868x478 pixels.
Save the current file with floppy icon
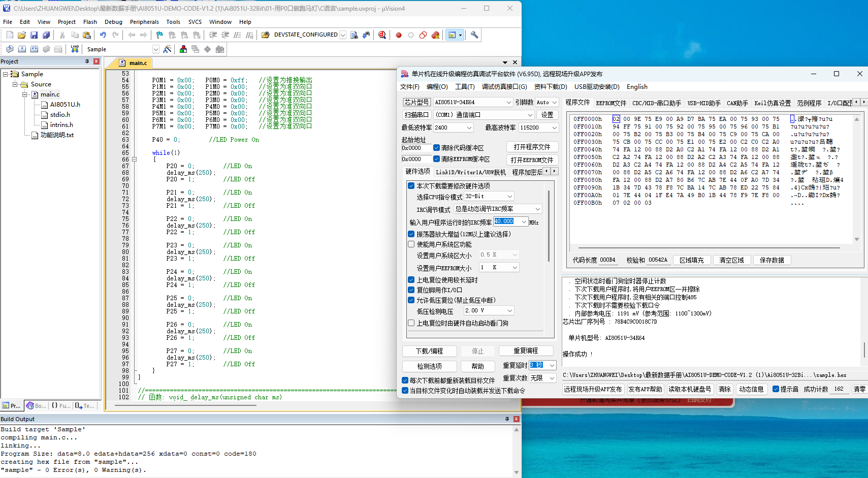point(34,35)
